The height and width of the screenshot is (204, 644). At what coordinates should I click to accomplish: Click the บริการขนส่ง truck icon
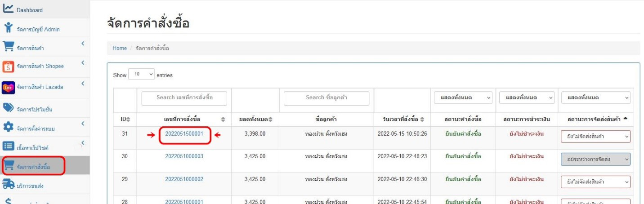(9, 185)
